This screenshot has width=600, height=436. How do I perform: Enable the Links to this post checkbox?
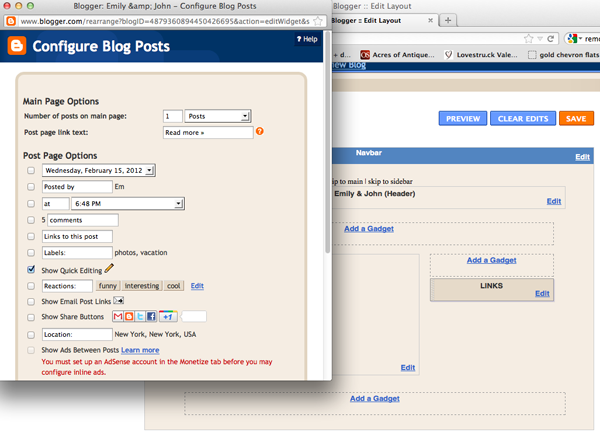point(31,237)
